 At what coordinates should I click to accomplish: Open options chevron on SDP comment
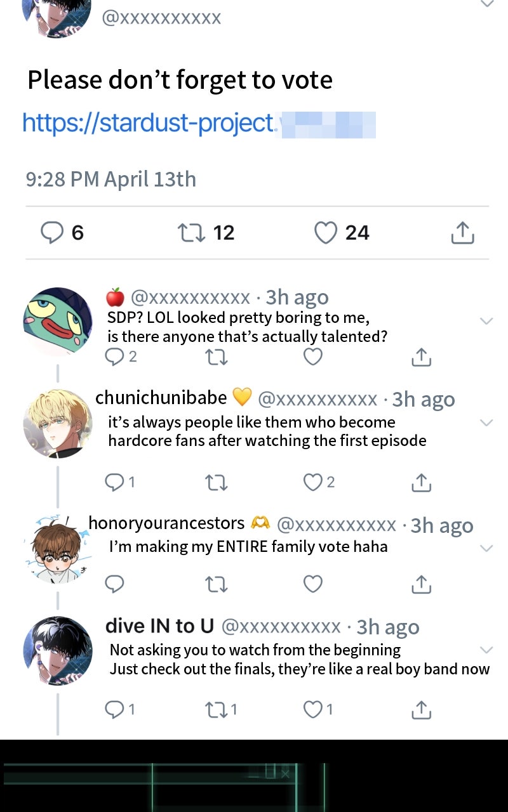tap(486, 321)
